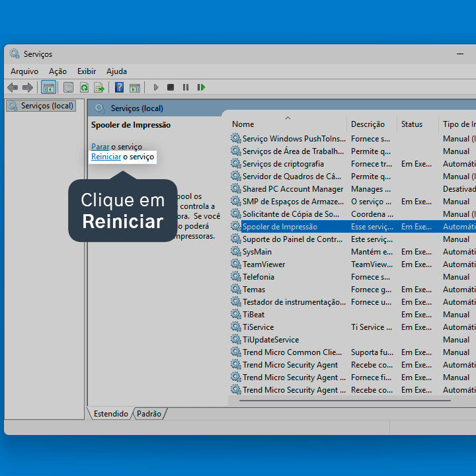476x476 pixels.
Task: Click the gear icon beside TiBeat
Action: coord(235,314)
